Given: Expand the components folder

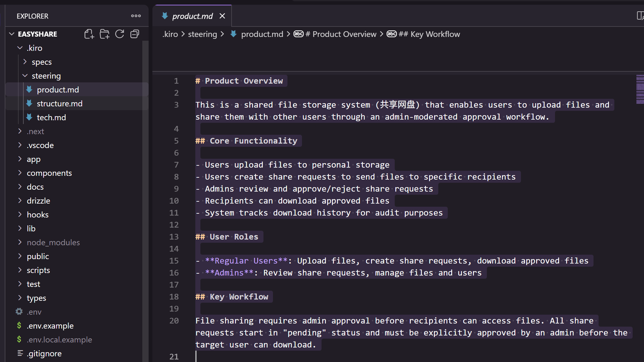Looking at the screenshot, I should 20,173.
